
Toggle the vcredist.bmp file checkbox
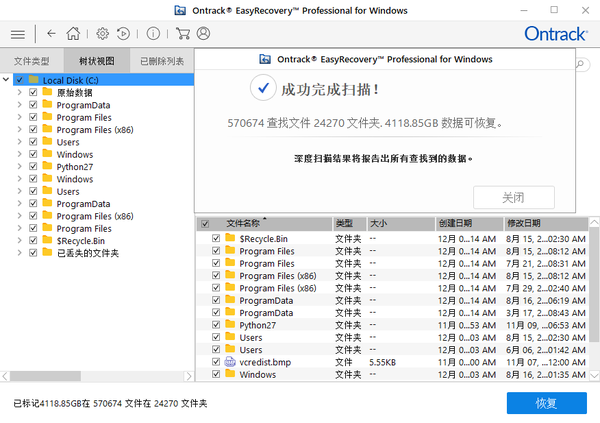tap(216, 362)
